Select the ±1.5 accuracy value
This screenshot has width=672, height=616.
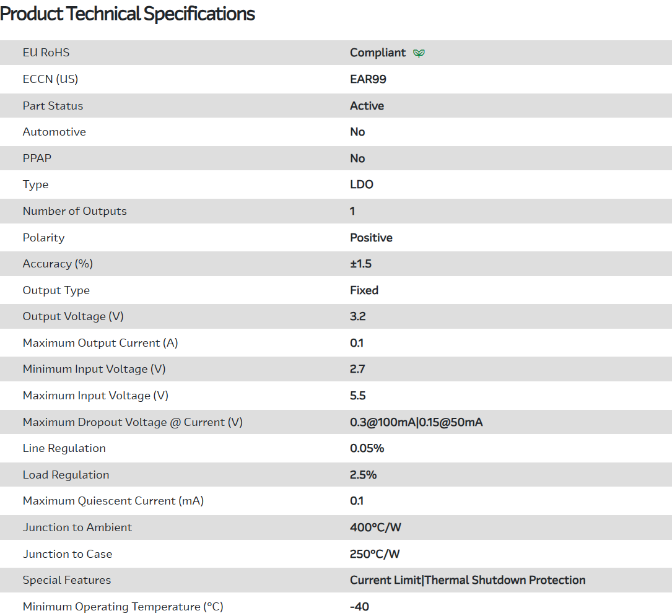tap(360, 264)
